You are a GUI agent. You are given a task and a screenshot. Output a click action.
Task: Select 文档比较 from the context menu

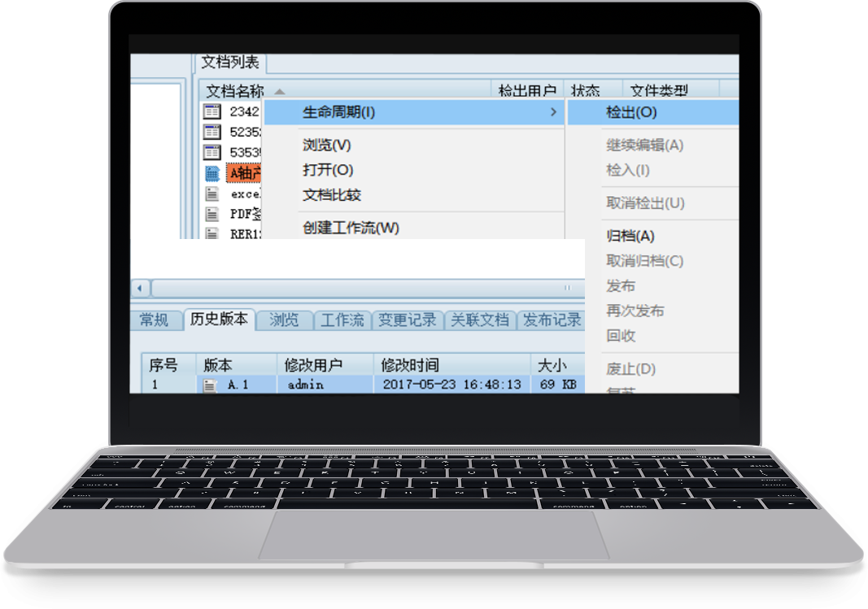pyautogui.click(x=331, y=195)
